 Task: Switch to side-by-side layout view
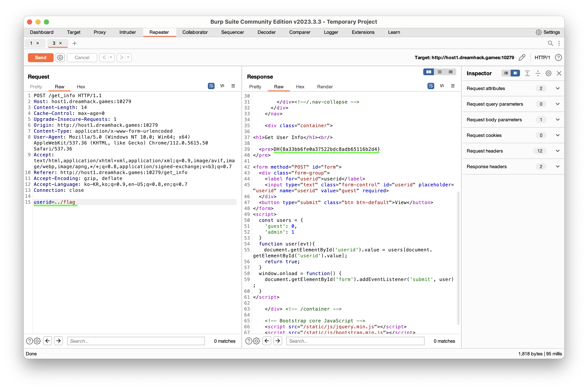[429, 72]
